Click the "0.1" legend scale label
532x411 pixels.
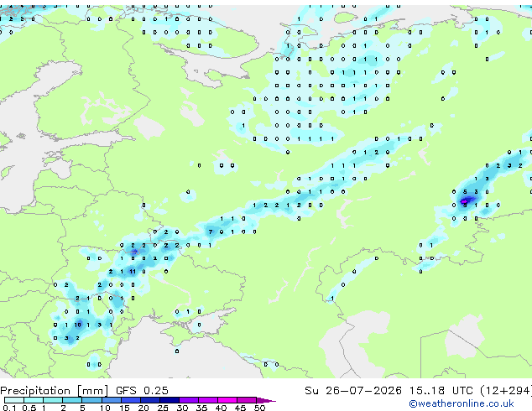click(9, 408)
